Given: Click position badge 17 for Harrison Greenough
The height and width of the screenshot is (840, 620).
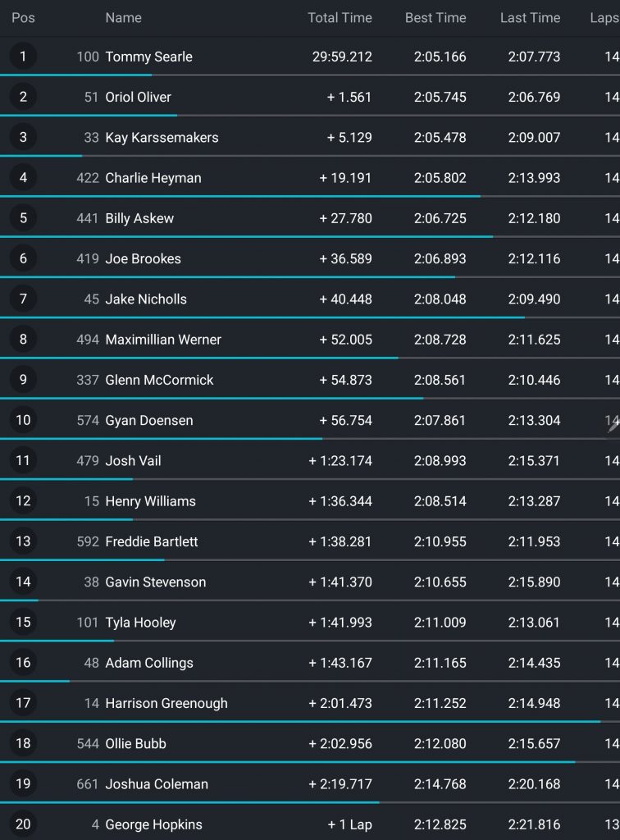Looking at the screenshot, I should click(23, 703).
